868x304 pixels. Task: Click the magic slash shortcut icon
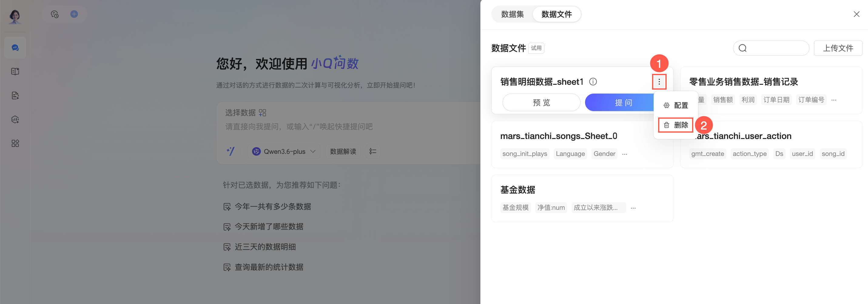231,151
